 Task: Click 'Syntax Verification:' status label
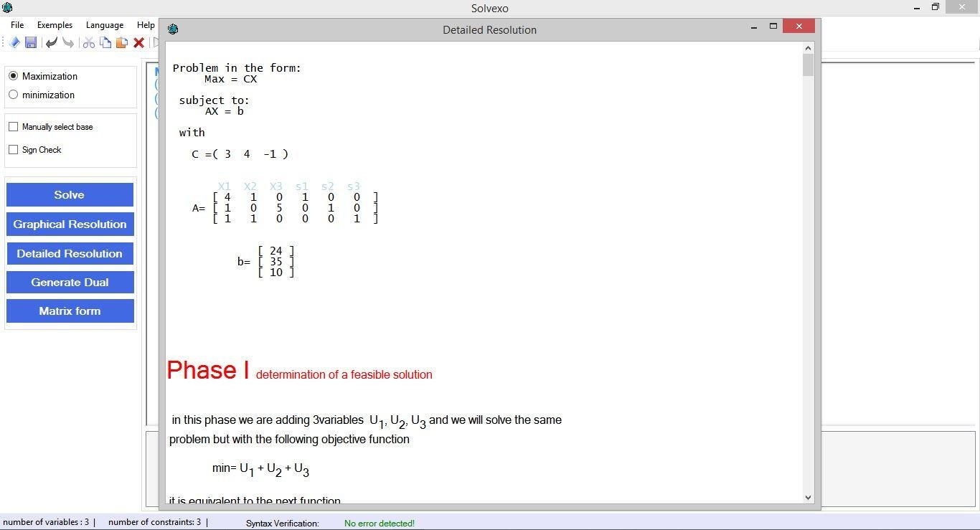[x=282, y=524]
